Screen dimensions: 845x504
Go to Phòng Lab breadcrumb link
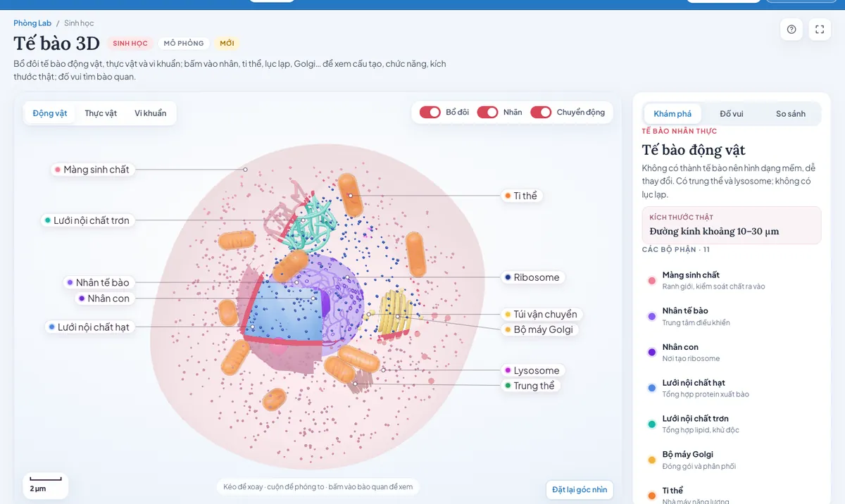pos(32,23)
